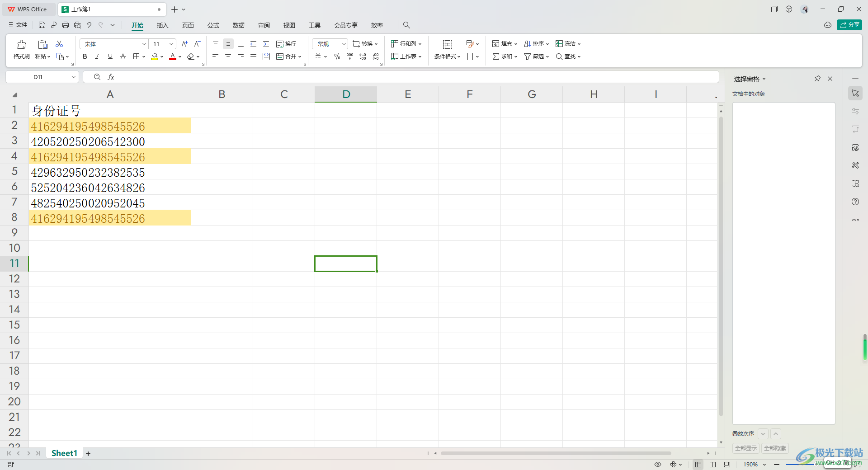Screen dimensions: 868x470
Task: Open the 190% zoom level dropdown
Action: pos(764,465)
